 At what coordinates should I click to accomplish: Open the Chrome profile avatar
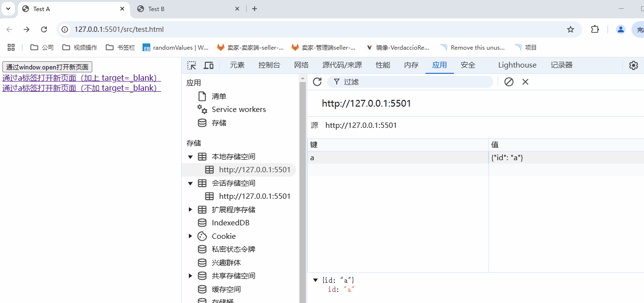click(621, 29)
